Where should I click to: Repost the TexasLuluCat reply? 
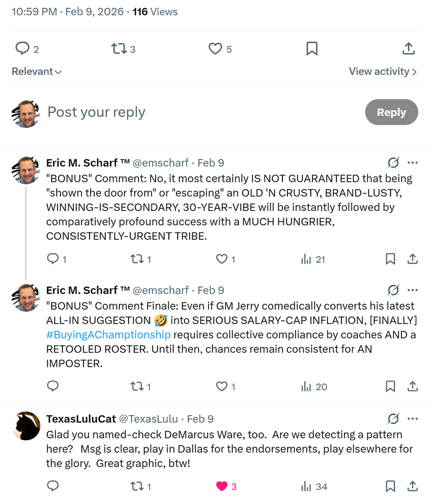tap(136, 486)
